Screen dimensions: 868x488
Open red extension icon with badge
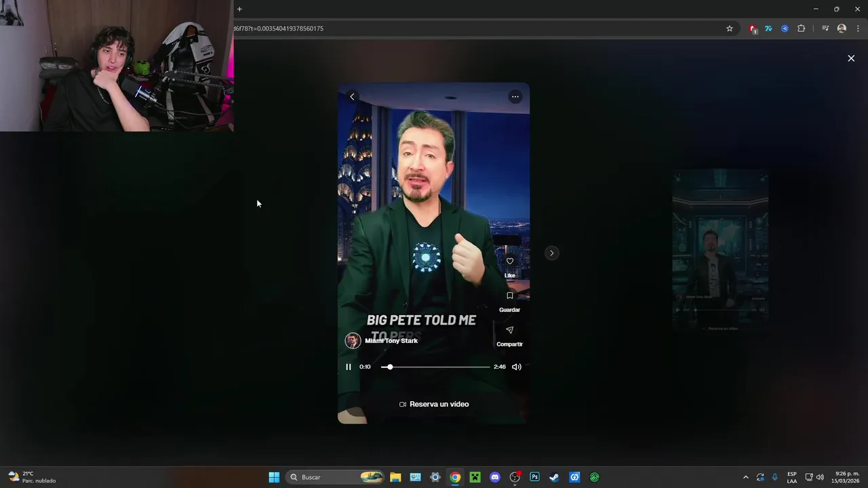753,28
